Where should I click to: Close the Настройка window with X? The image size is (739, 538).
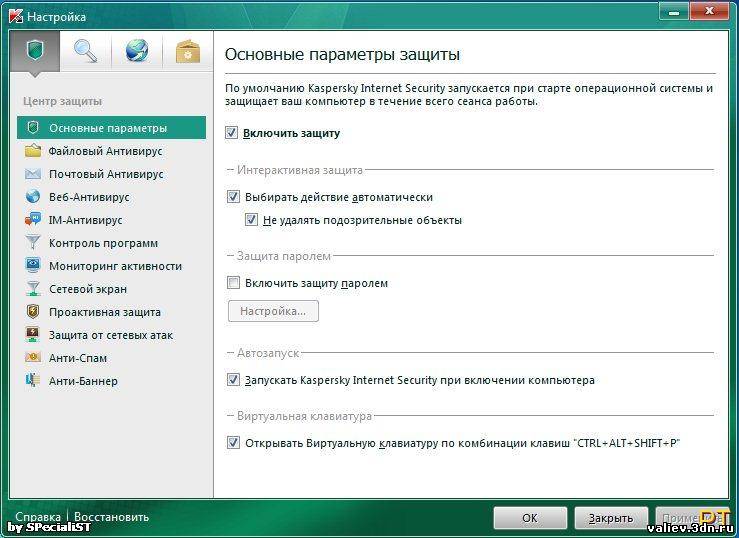709,11
